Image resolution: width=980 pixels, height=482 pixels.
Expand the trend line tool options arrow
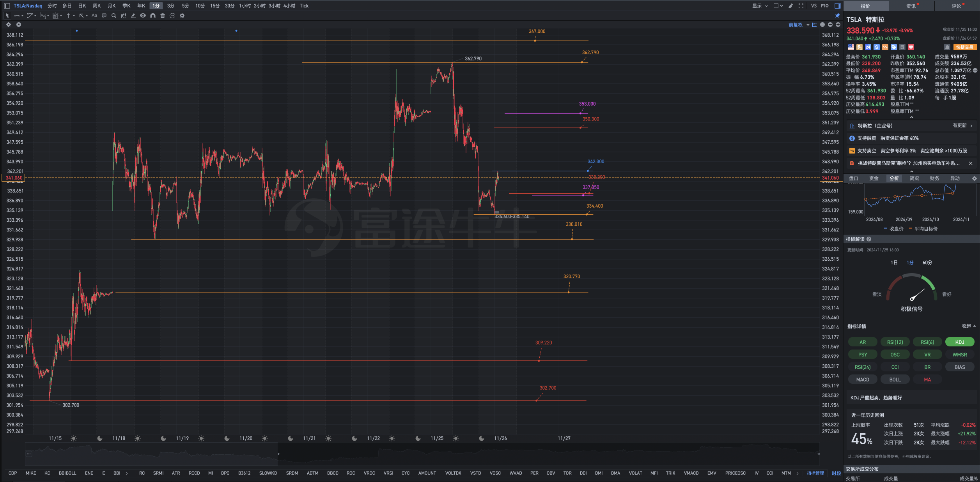point(23,16)
